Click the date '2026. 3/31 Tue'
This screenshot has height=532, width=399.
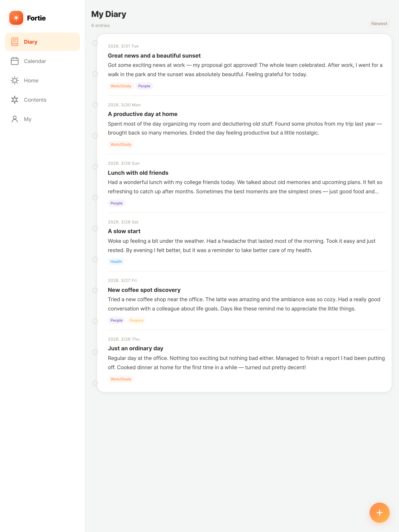pos(123,46)
